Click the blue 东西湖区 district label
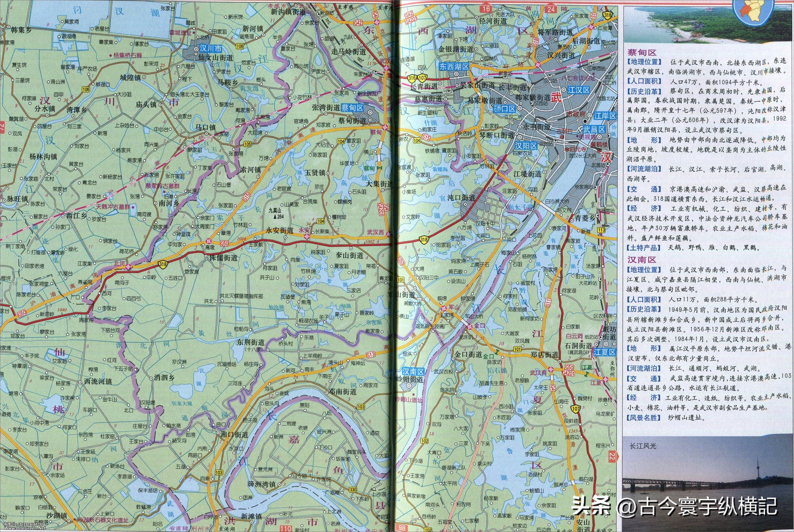 (x=454, y=67)
